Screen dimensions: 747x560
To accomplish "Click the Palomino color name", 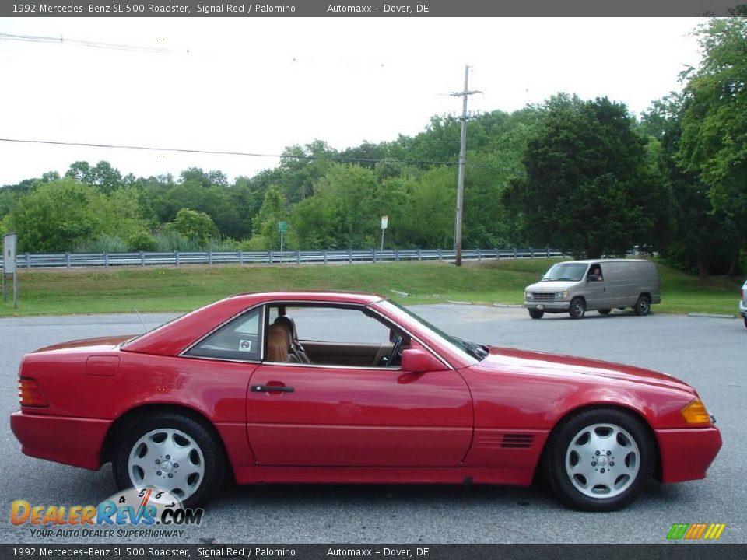I will click(275, 9).
